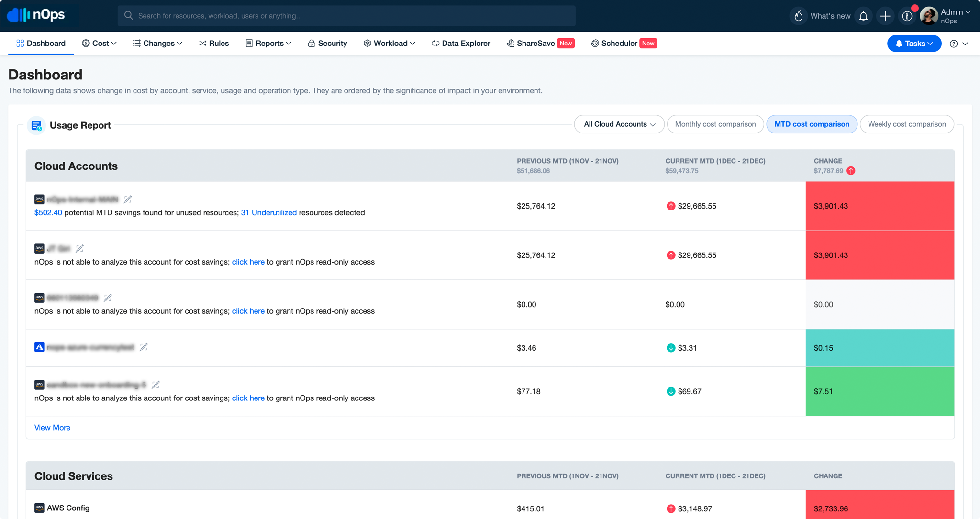980x519 pixels.
Task: Click the View More link
Action: coord(52,427)
